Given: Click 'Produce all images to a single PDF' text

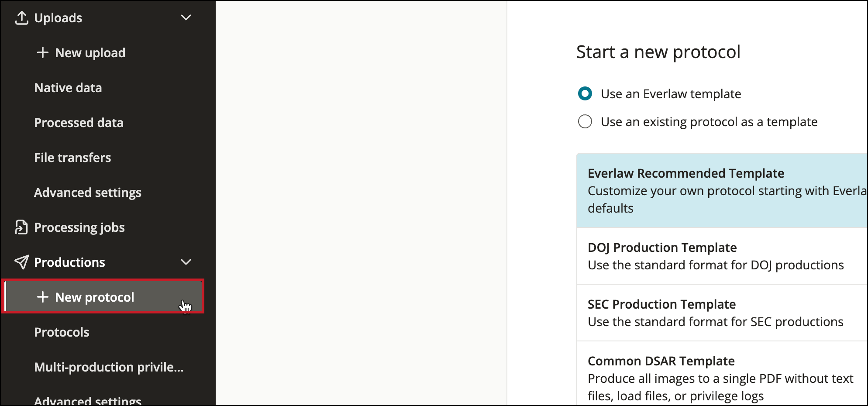Looking at the screenshot, I should tap(720, 387).
